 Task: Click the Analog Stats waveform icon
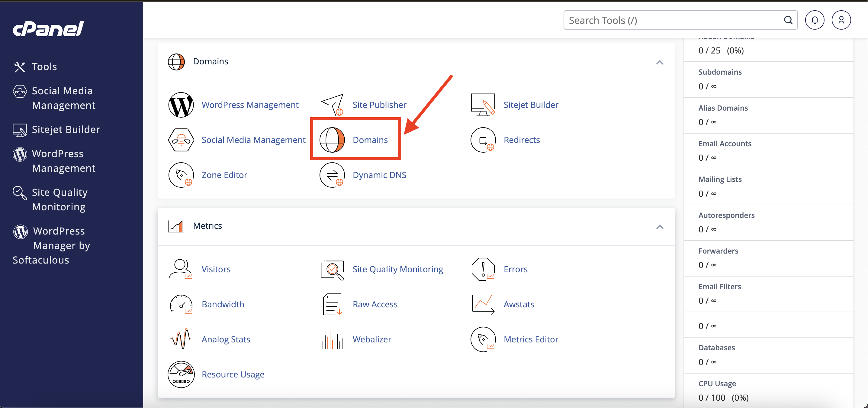(x=181, y=339)
